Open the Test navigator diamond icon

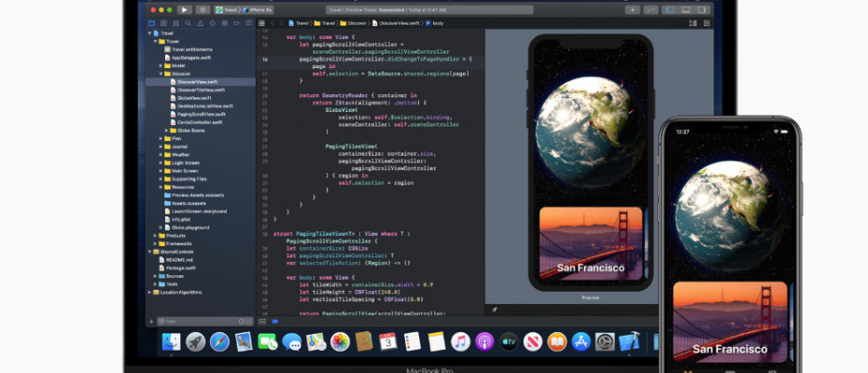213,23
